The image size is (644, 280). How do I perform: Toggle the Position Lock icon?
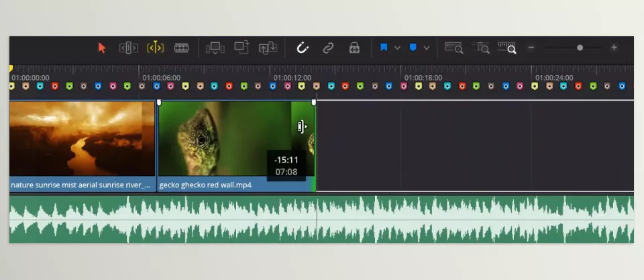click(x=354, y=48)
